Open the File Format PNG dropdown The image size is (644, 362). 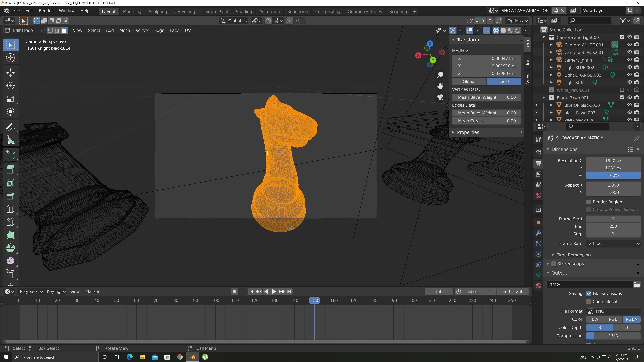(x=613, y=311)
